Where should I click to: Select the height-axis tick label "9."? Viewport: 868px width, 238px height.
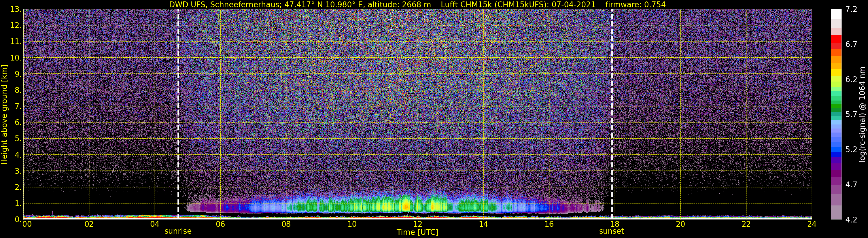click(x=18, y=74)
